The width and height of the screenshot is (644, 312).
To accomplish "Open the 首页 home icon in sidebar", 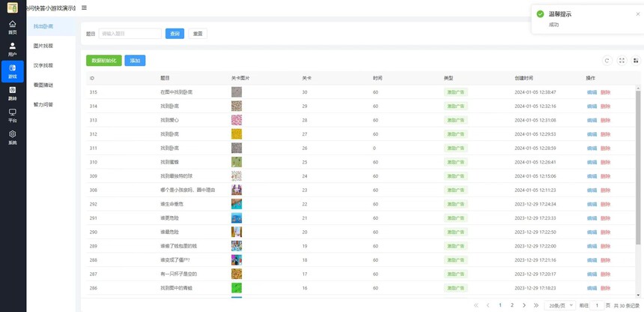I will click(x=12, y=27).
